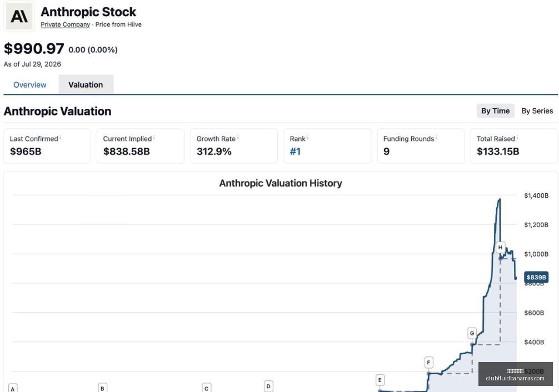Click the $990.97 share price
This screenshot has width=559, height=392.
pyautogui.click(x=34, y=48)
